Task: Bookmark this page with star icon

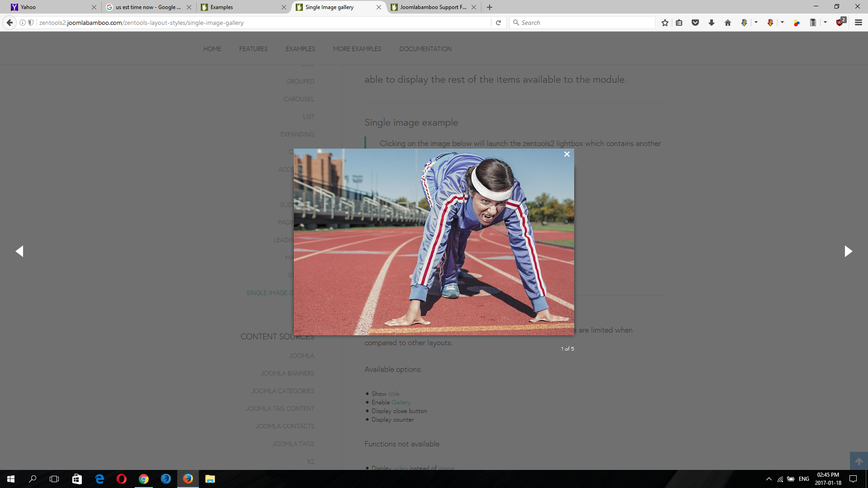Action: pyautogui.click(x=665, y=23)
